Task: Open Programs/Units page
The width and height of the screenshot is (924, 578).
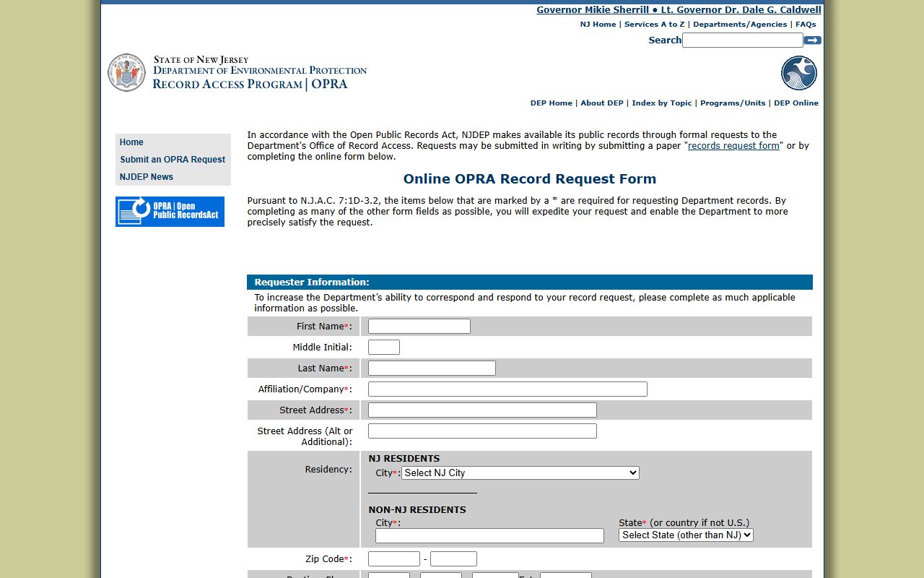Action: coord(733,103)
